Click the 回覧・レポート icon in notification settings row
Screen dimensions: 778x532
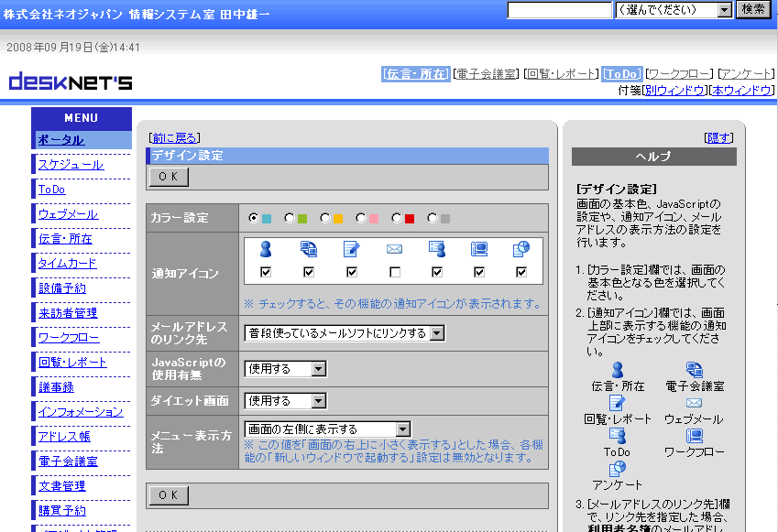(x=352, y=248)
